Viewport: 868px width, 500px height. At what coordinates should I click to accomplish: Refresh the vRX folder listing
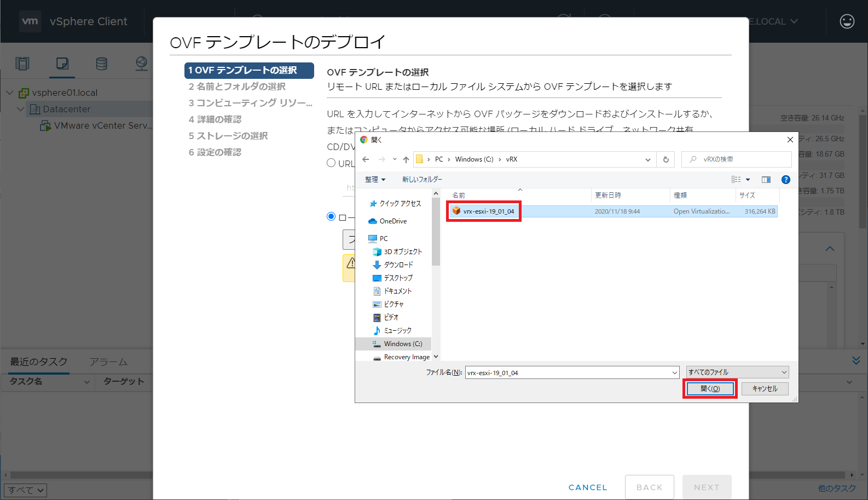(666, 159)
